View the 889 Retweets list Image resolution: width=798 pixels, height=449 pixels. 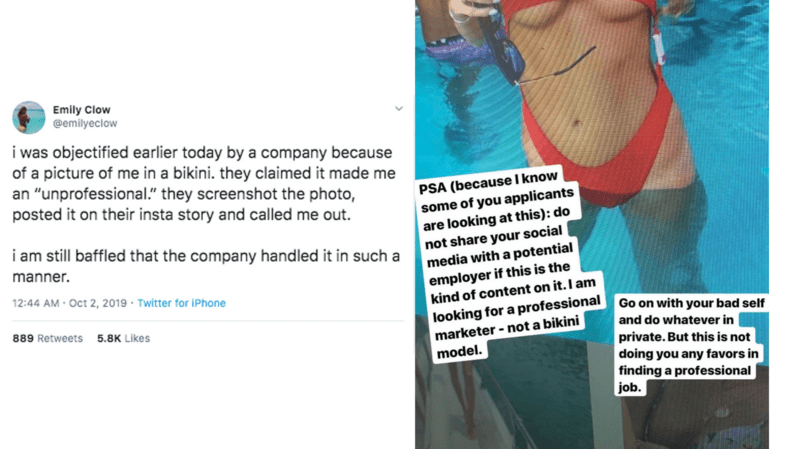coord(47,338)
